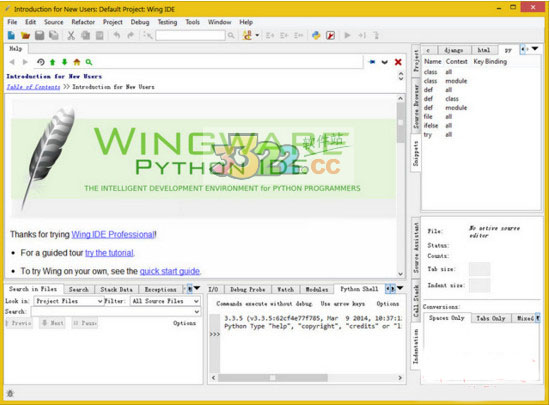Select the ifelse snippet row
Screen dimensions: 550x405
point(481,126)
